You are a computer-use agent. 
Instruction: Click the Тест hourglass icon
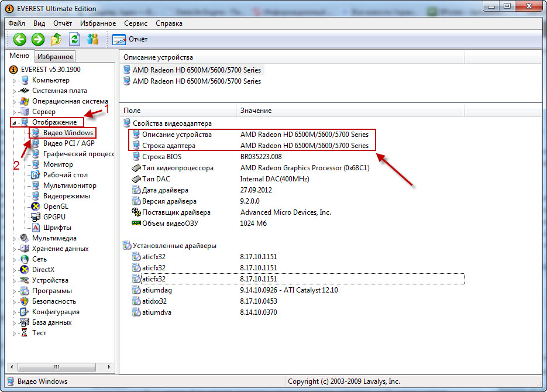25,333
